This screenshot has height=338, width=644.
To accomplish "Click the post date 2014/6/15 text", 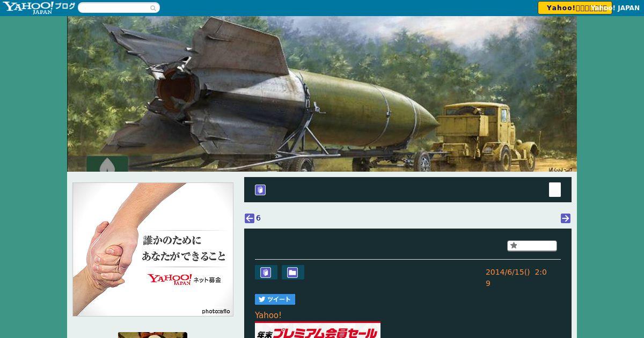I will click(x=516, y=277).
